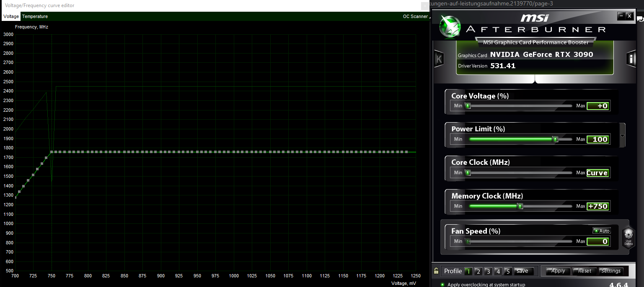Click the 'Frequency, MHz' axis title
644x287 pixels.
point(31,27)
